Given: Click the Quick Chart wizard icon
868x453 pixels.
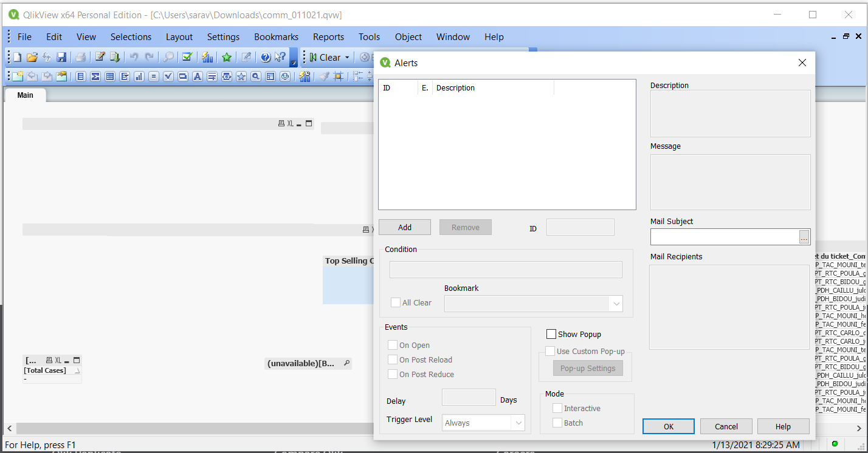Looking at the screenshot, I should click(207, 57).
